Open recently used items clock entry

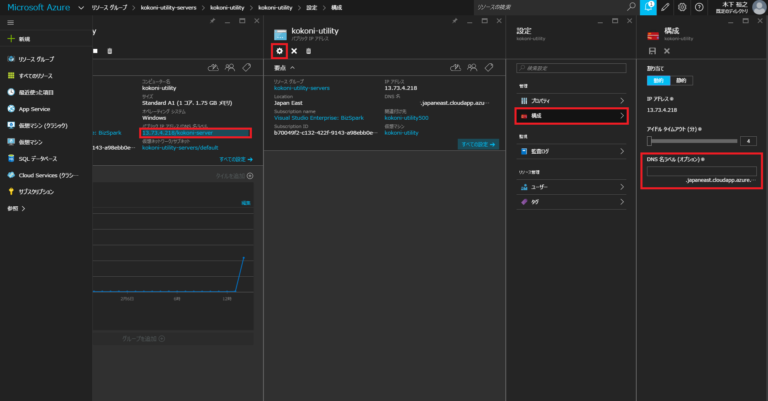(30, 92)
